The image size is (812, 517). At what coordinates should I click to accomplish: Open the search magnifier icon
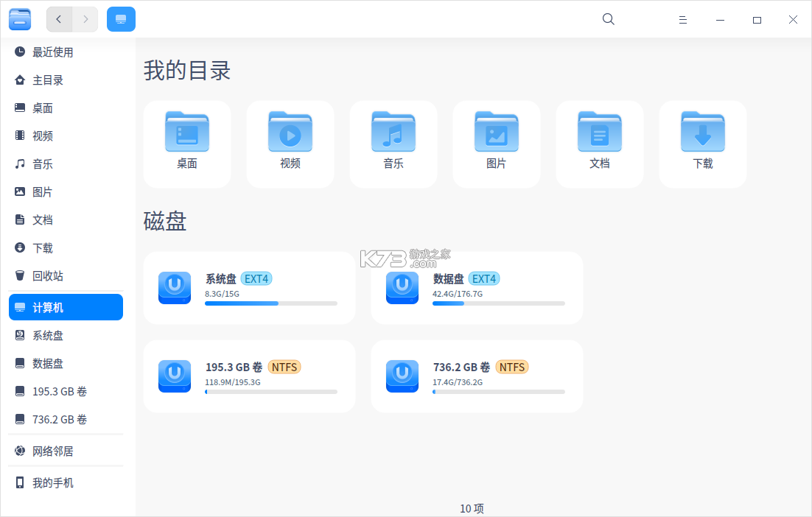(609, 19)
